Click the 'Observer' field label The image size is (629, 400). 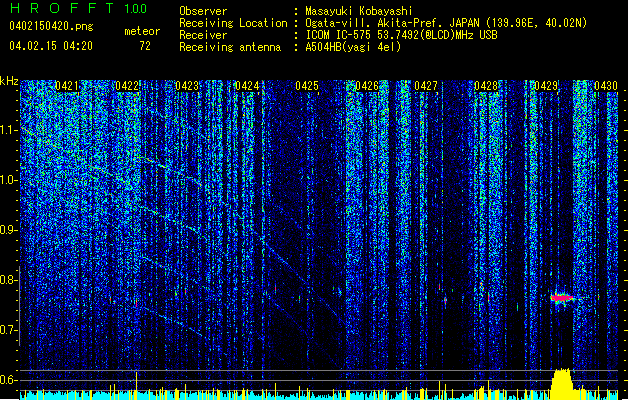pyautogui.click(x=203, y=11)
